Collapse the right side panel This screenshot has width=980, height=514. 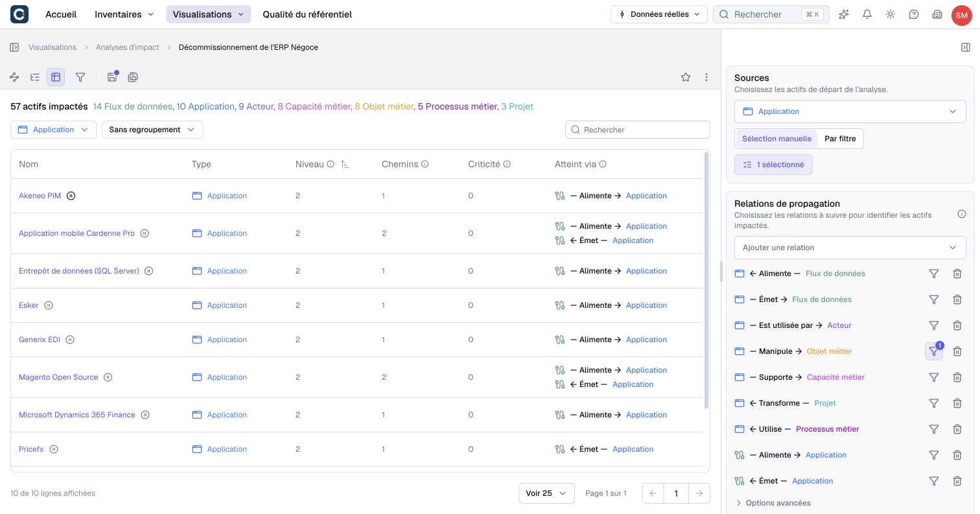coord(966,47)
